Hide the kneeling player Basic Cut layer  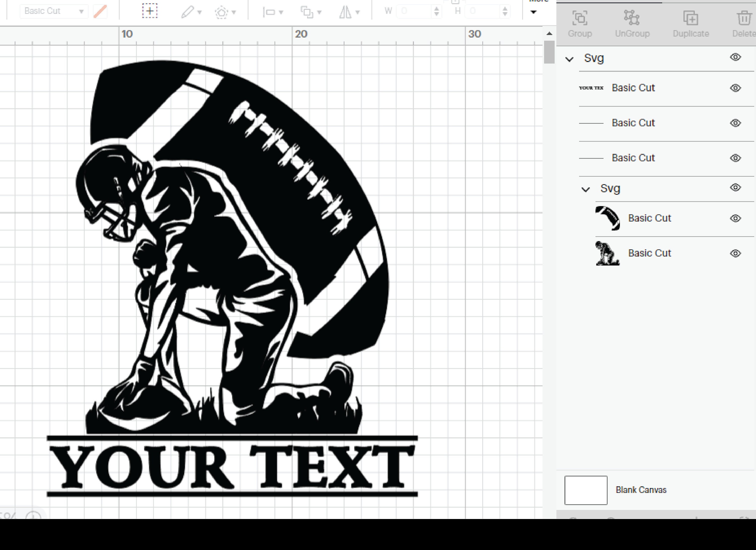click(735, 253)
